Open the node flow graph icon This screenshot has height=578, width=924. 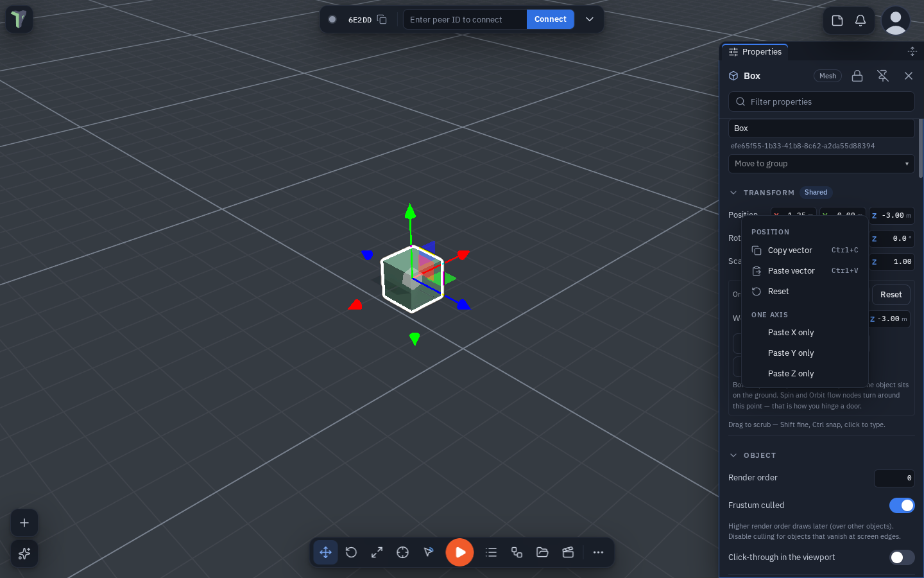pyautogui.click(x=517, y=552)
